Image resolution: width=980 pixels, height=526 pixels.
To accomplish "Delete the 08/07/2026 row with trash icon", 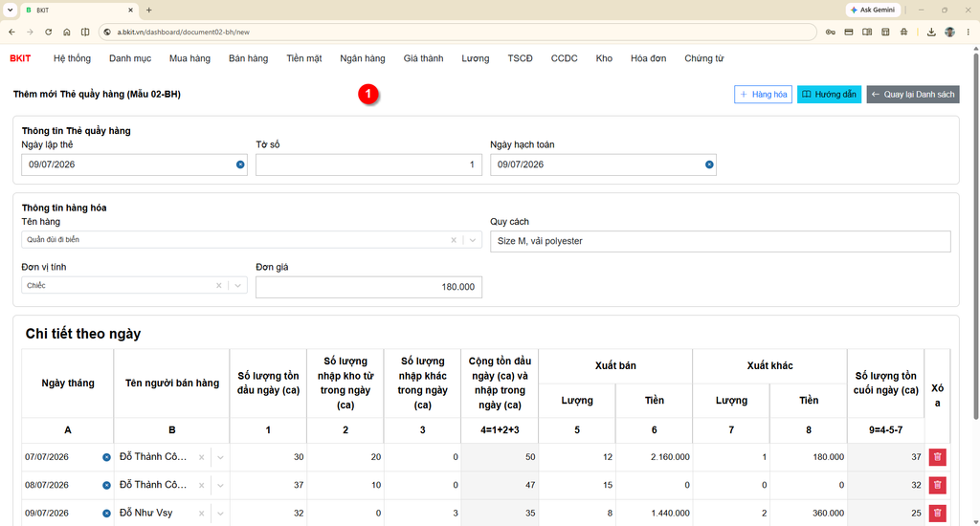I will 937,486.
